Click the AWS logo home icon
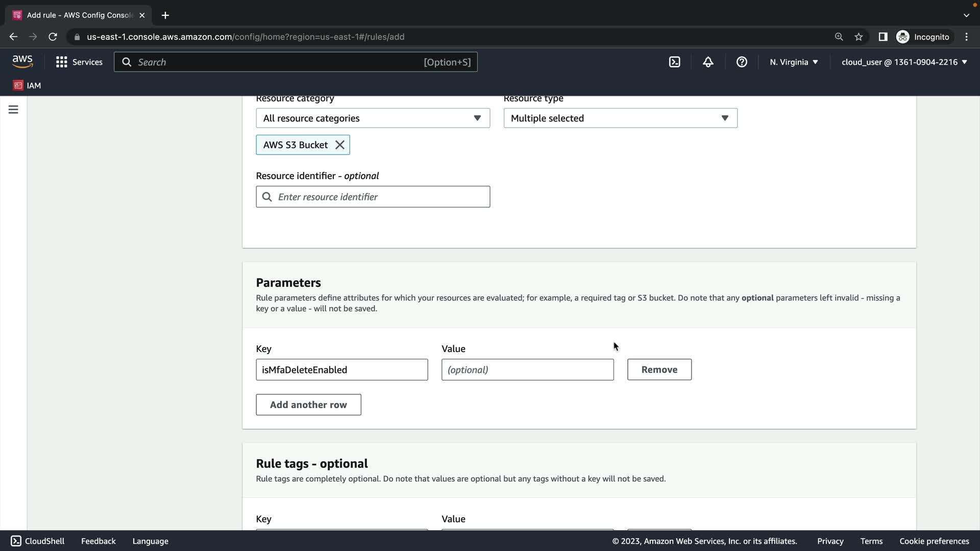 [22, 62]
